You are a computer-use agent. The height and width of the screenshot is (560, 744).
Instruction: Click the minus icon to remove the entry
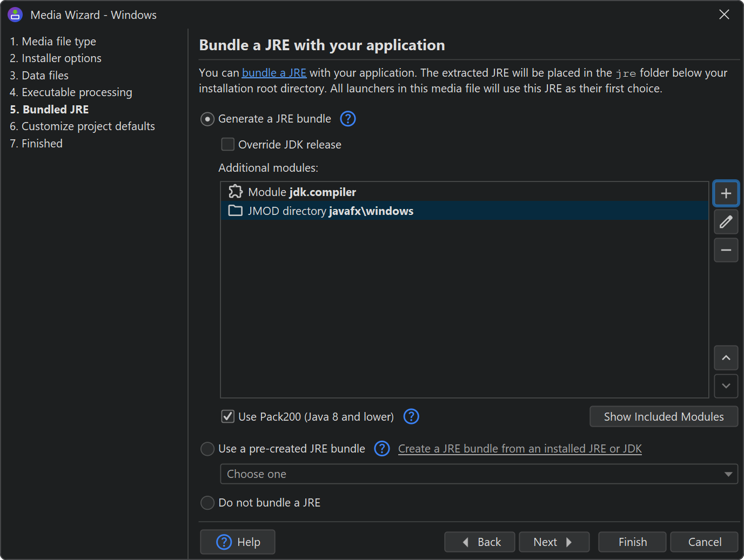click(726, 250)
